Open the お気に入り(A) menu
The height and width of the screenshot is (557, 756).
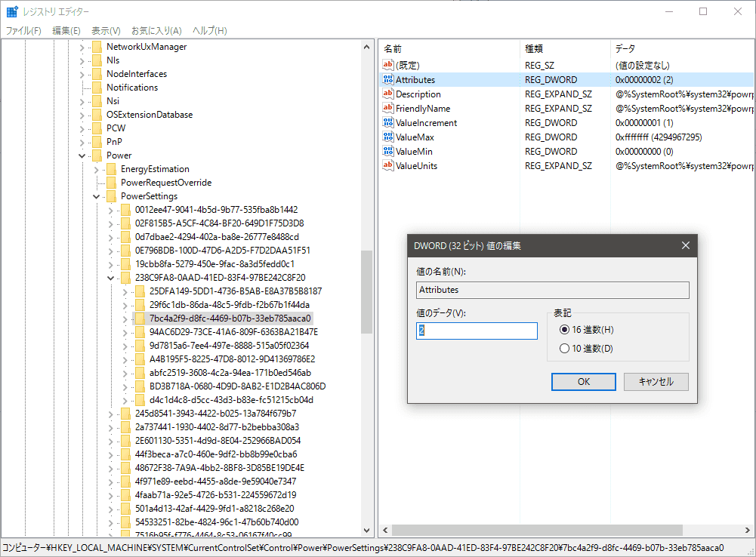click(156, 31)
